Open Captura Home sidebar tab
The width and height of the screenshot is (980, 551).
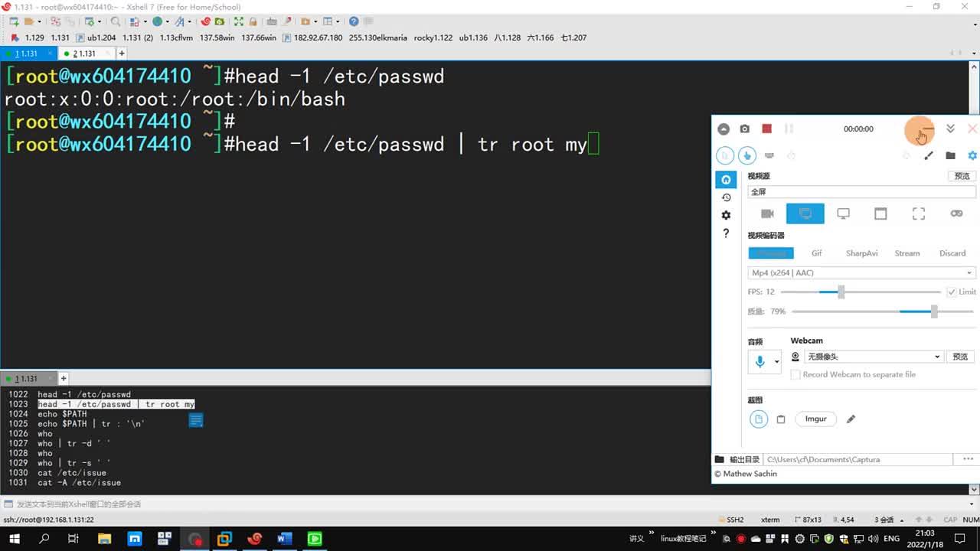point(726,180)
